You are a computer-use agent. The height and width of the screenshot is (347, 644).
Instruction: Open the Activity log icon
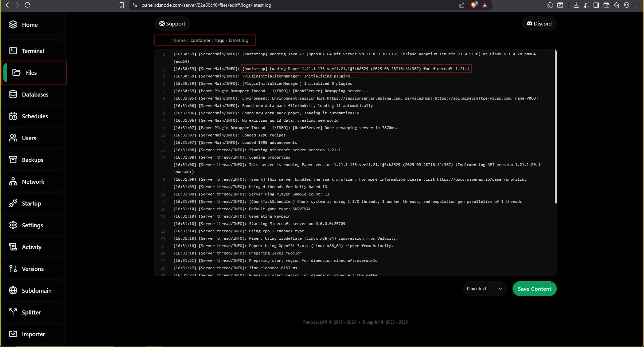[x=13, y=247]
